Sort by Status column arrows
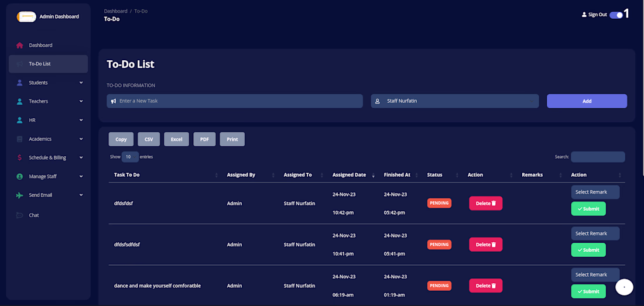 pyautogui.click(x=457, y=175)
